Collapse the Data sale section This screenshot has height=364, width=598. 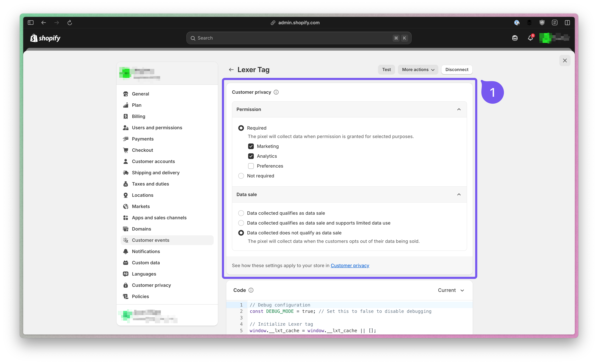459,194
